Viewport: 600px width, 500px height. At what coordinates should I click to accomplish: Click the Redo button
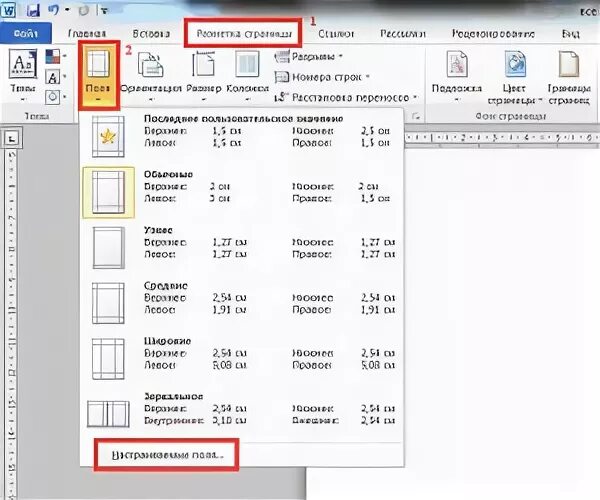tap(83, 10)
